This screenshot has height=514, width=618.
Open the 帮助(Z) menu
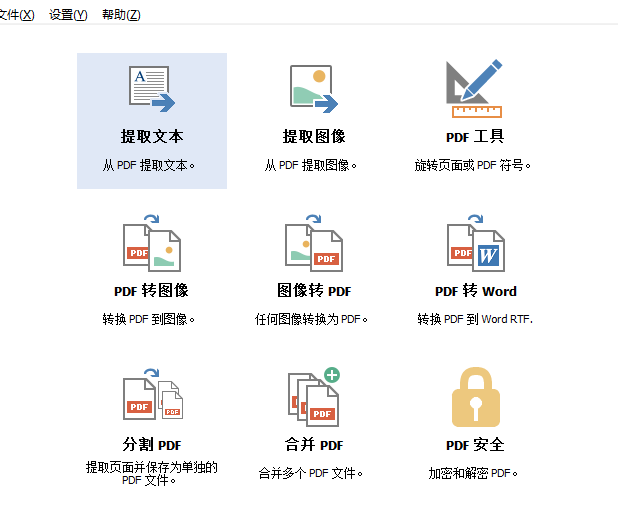pyautogui.click(x=121, y=15)
